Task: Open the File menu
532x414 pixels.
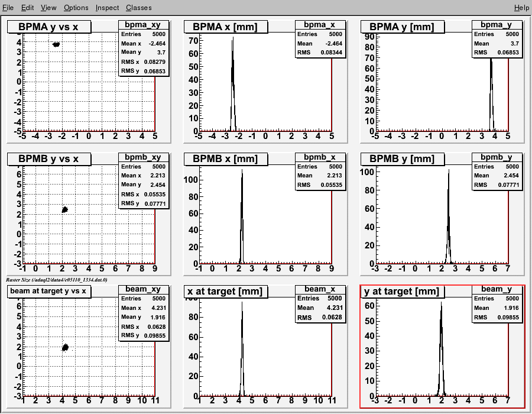Action: point(8,8)
